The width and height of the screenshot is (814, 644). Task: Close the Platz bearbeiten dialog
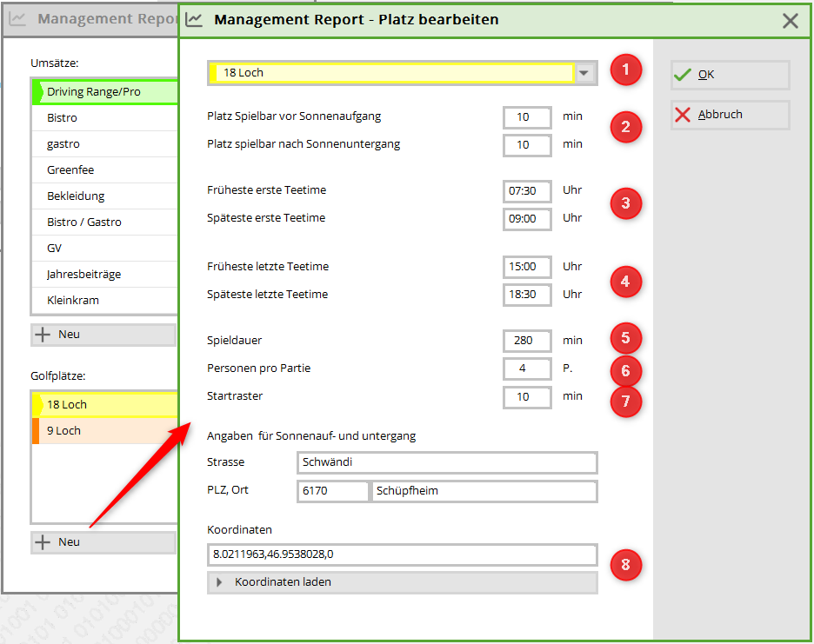point(790,21)
